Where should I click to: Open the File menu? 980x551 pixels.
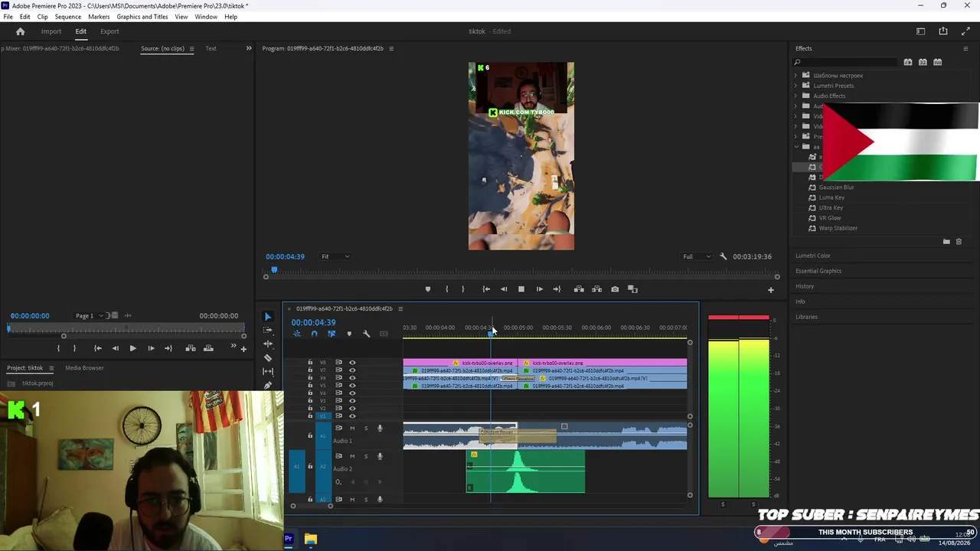click(8, 17)
